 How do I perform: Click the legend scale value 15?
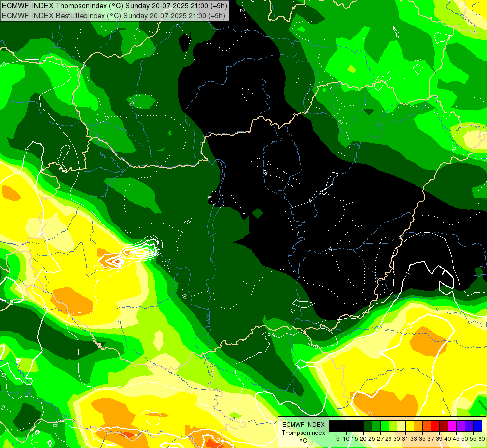(355, 439)
